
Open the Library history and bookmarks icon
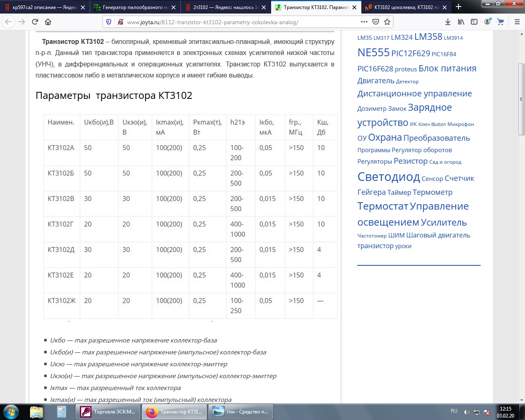pos(461,22)
